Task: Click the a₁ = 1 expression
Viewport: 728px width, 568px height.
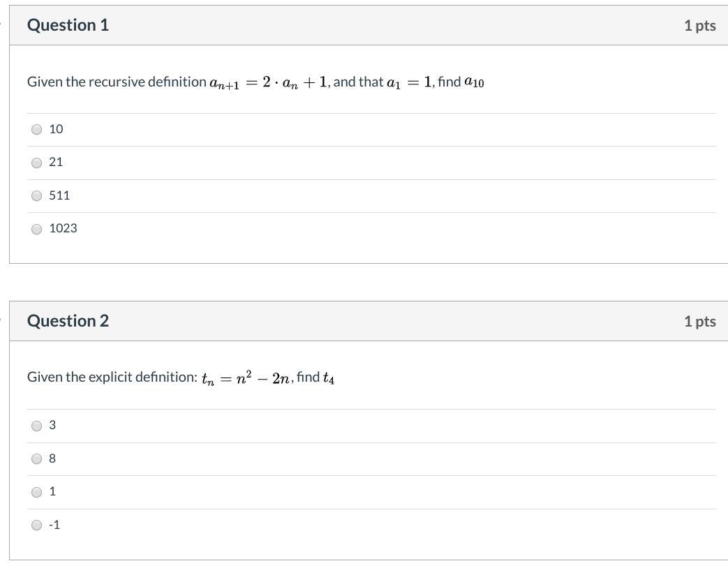Action: (410, 82)
